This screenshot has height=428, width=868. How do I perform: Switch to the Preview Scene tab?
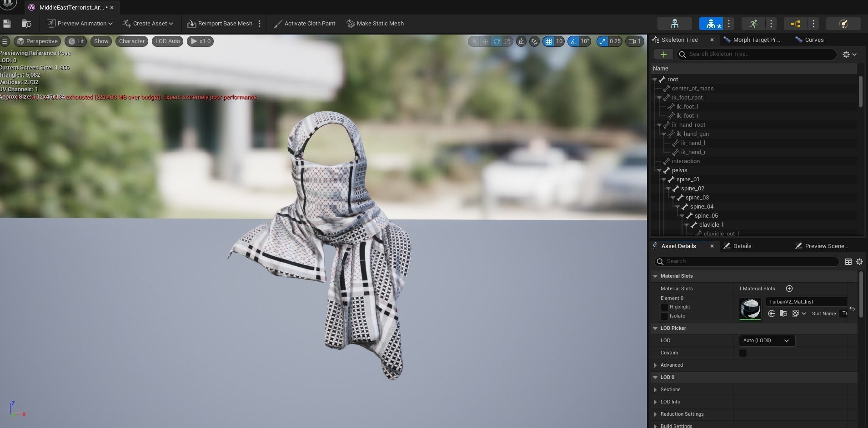(x=822, y=246)
